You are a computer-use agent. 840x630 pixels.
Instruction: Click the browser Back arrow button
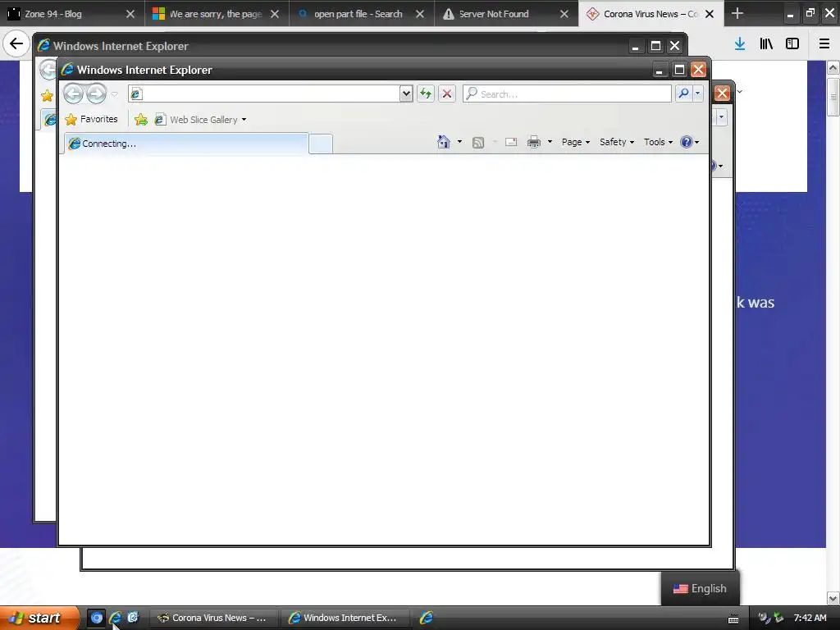coord(16,43)
